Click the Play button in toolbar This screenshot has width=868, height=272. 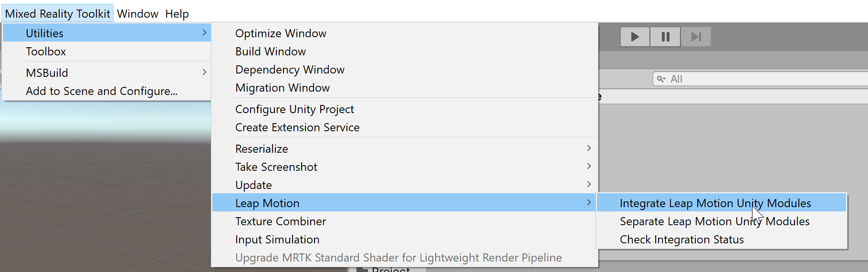click(635, 37)
